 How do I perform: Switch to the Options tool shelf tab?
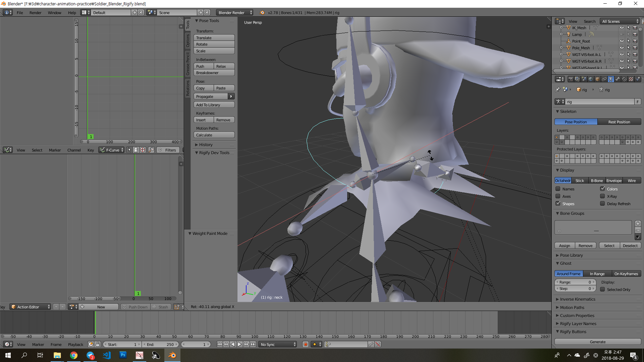pyautogui.click(x=188, y=41)
